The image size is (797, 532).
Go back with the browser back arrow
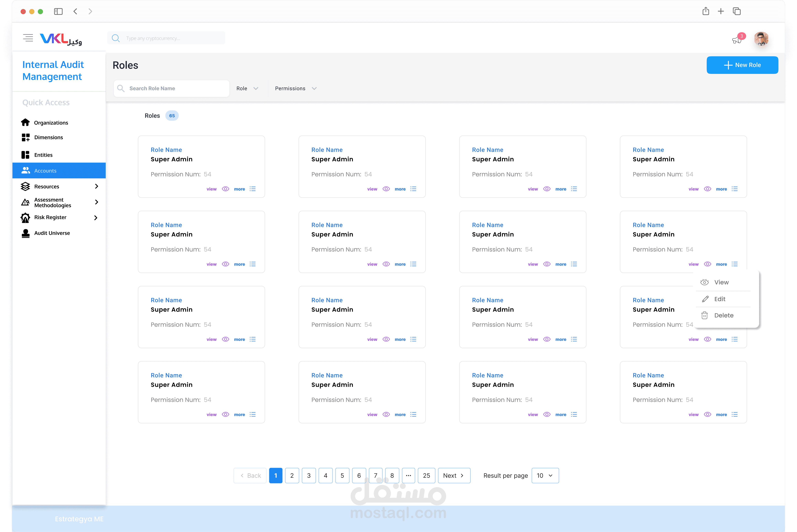point(75,11)
